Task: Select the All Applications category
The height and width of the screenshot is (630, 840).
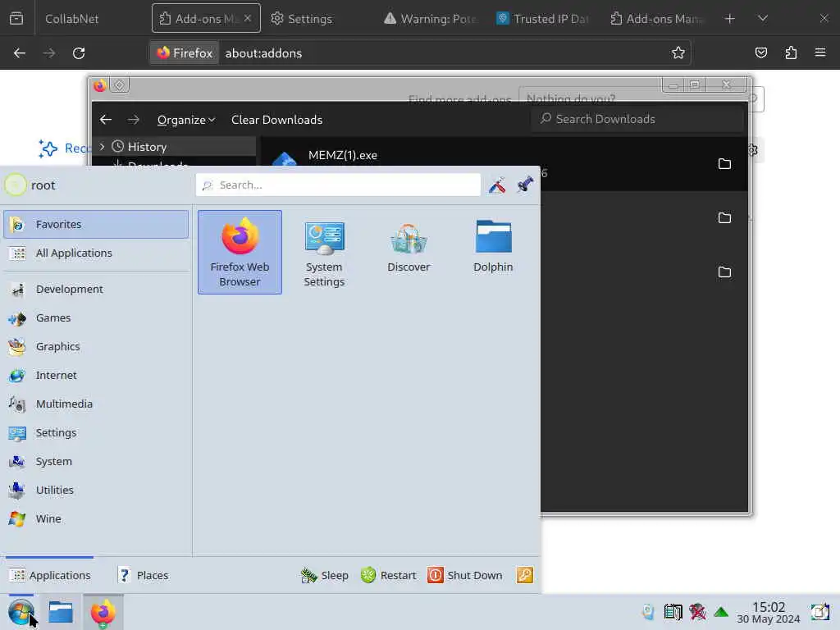Action: tap(96, 253)
